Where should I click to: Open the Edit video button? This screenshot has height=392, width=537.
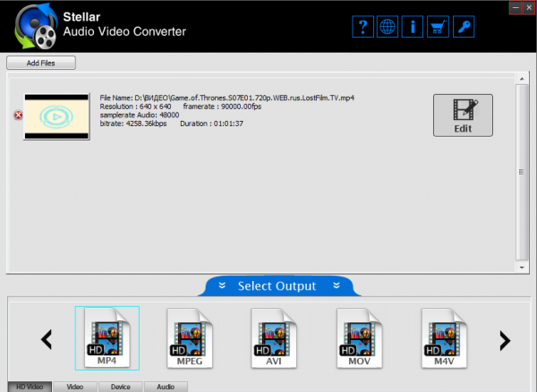coord(463,115)
